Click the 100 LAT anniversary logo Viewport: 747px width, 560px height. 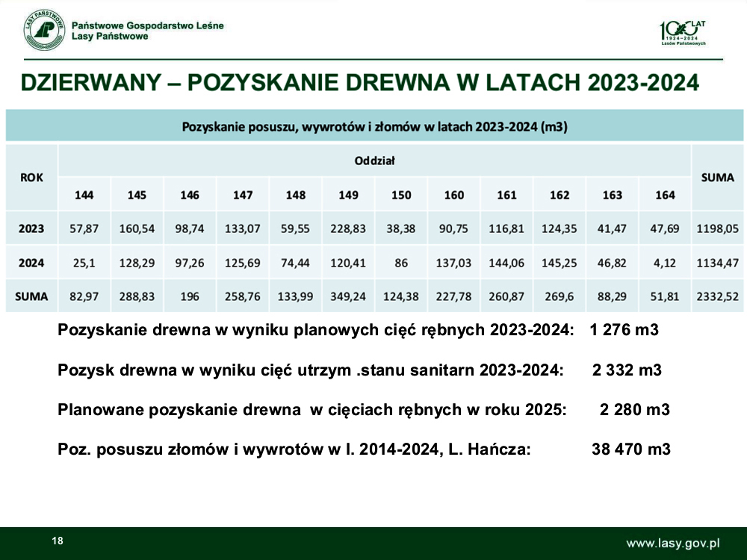[x=683, y=32]
